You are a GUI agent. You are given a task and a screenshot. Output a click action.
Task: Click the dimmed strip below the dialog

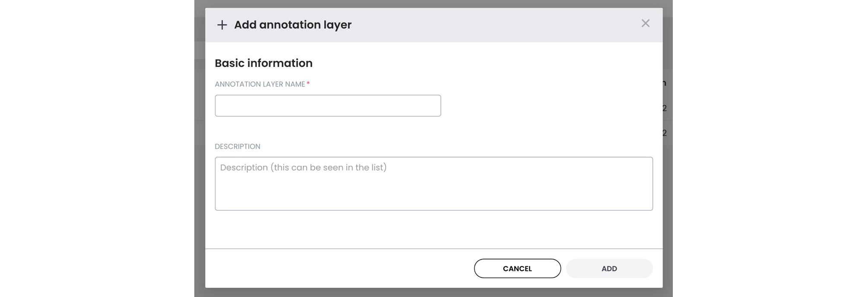(x=432, y=293)
